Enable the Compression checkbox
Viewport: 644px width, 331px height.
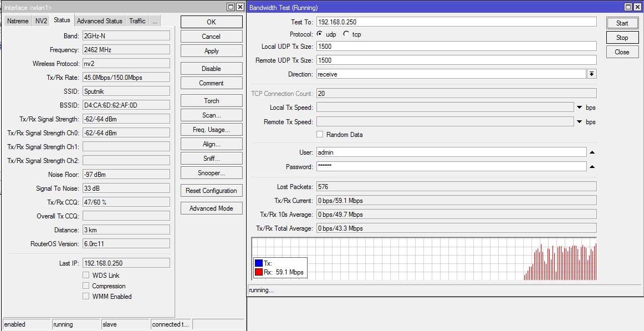pyautogui.click(x=86, y=286)
